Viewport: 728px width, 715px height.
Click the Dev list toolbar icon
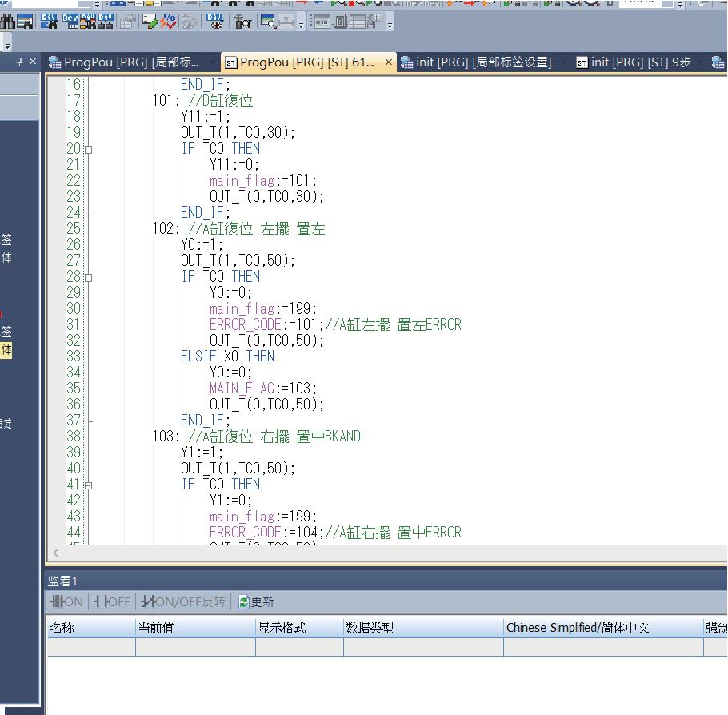click(70, 22)
